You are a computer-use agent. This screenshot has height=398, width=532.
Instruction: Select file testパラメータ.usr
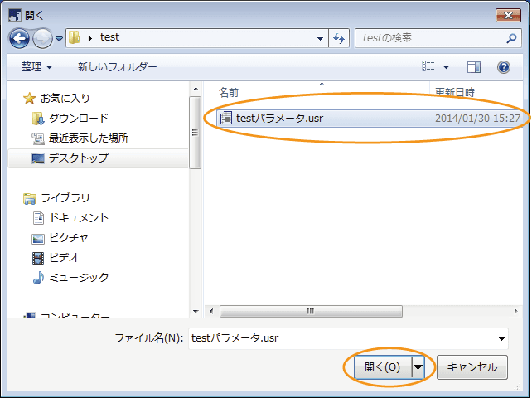(371, 119)
